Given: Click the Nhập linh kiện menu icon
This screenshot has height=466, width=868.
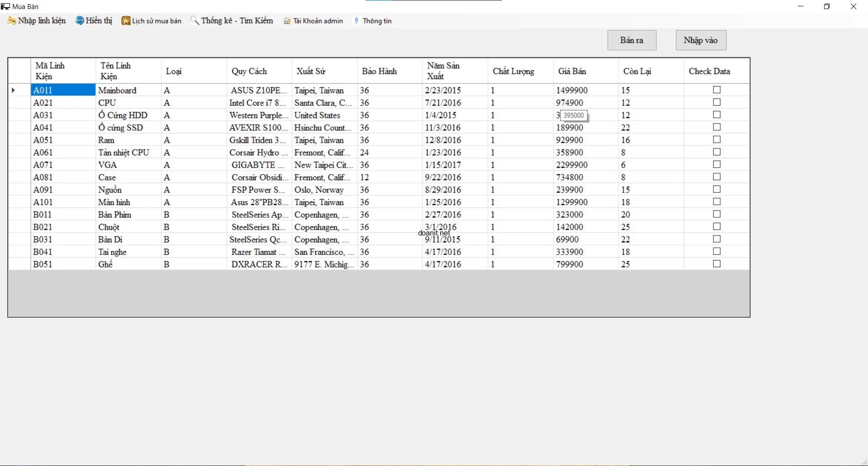Looking at the screenshot, I should [12, 21].
